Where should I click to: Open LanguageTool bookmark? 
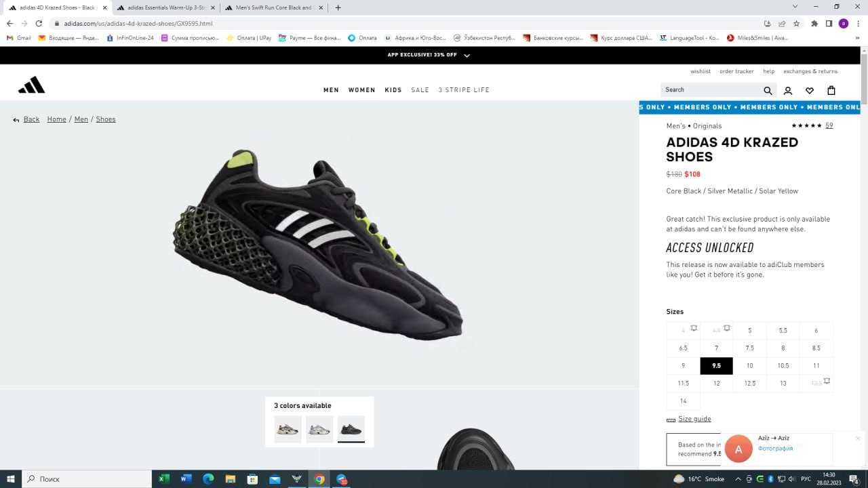tap(690, 38)
